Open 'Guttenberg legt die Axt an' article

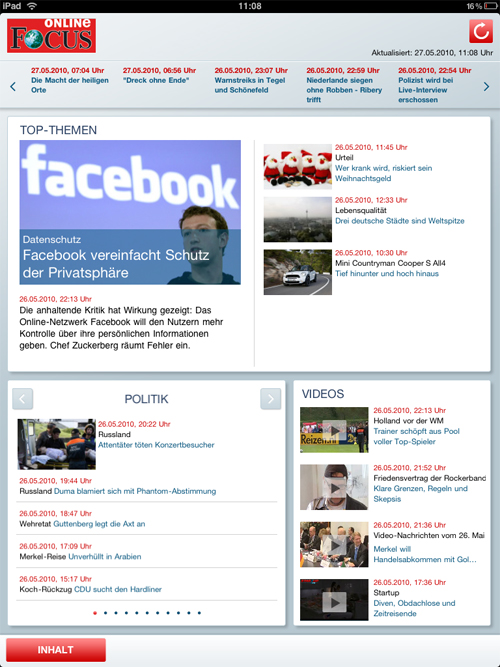point(99,524)
